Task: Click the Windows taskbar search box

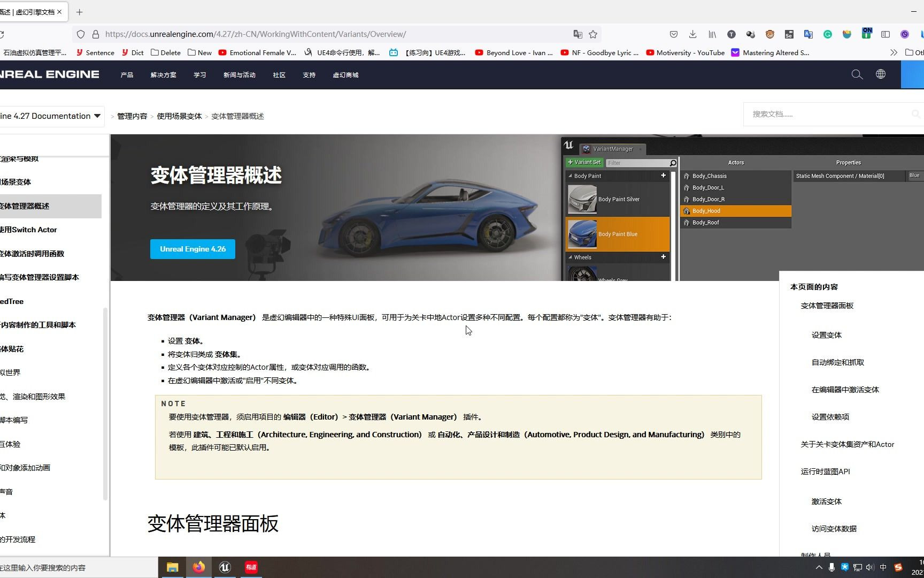Action: [x=79, y=567]
